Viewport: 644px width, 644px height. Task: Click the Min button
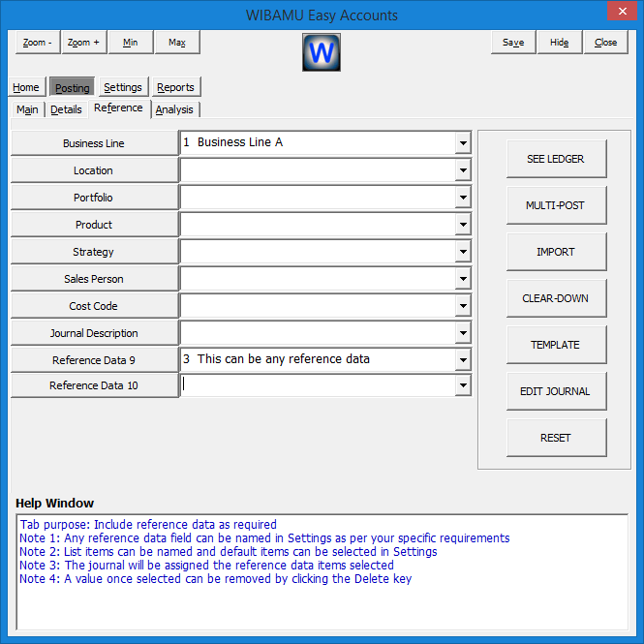[x=131, y=42]
